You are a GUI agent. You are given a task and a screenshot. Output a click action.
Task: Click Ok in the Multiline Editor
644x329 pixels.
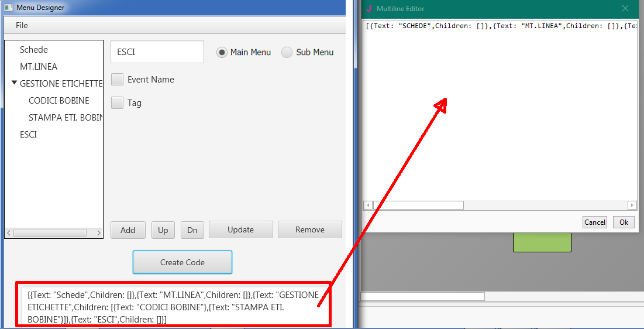(x=624, y=222)
